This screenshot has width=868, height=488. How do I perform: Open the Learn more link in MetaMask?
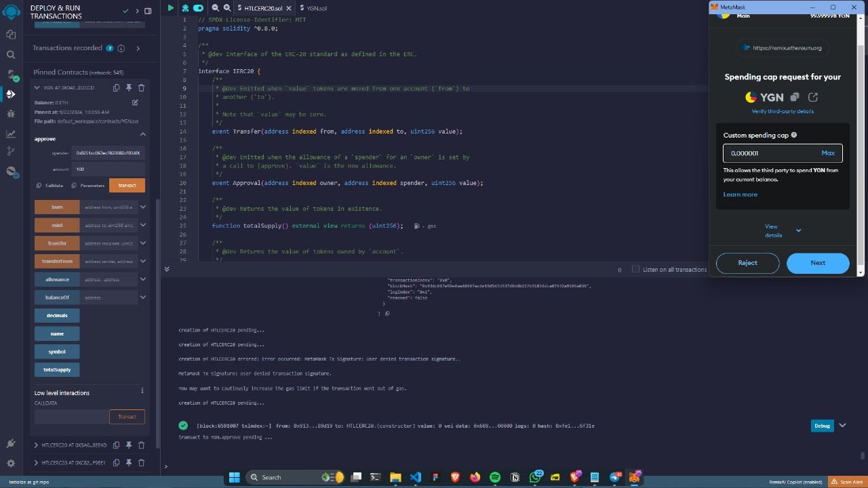coord(740,195)
